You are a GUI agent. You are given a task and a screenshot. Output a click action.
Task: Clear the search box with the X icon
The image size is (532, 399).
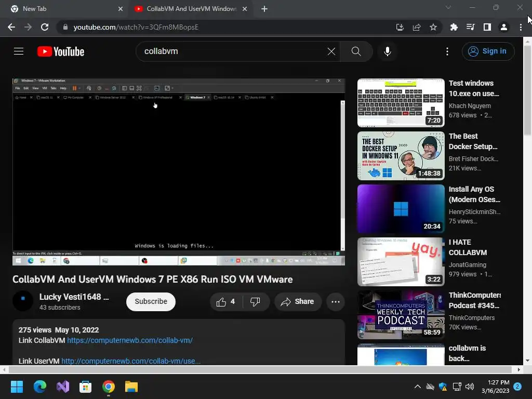coord(331,51)
